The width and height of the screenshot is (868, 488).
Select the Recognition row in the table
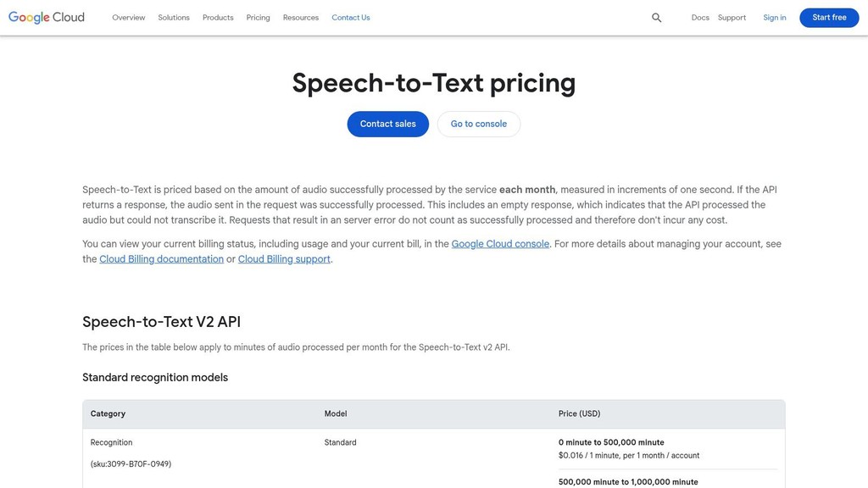pos(111,442)
